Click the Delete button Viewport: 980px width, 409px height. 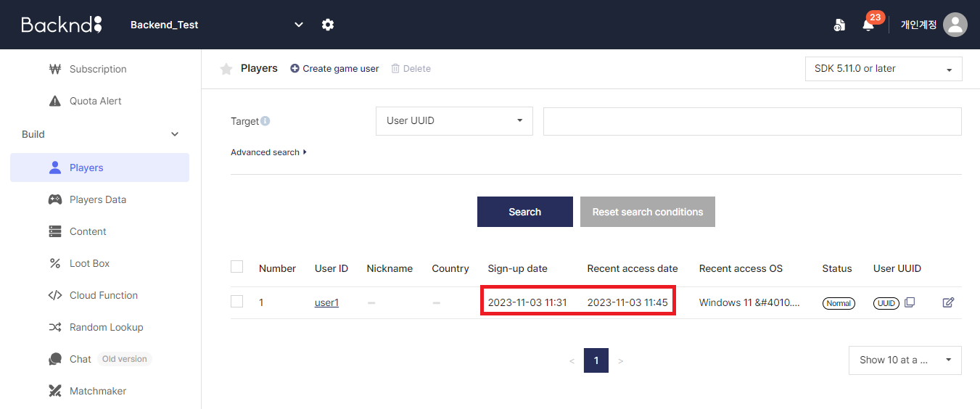coord(411,69)
